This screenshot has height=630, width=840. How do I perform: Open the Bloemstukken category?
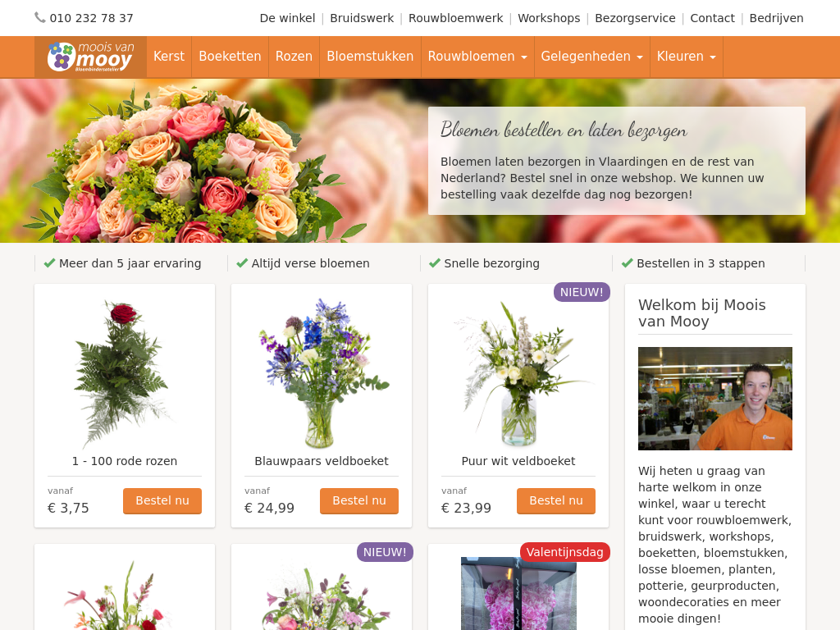click(x=370, y=57)
